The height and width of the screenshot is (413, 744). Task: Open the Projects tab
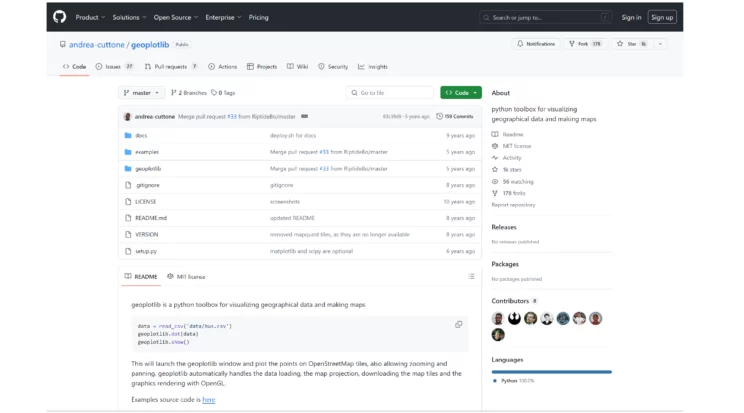click(x=262, y=66)
